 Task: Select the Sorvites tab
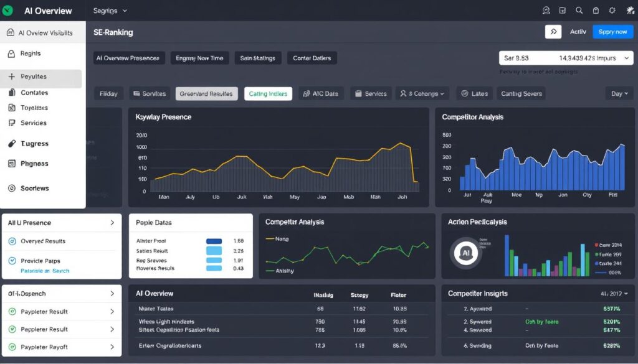coord(150,93)
